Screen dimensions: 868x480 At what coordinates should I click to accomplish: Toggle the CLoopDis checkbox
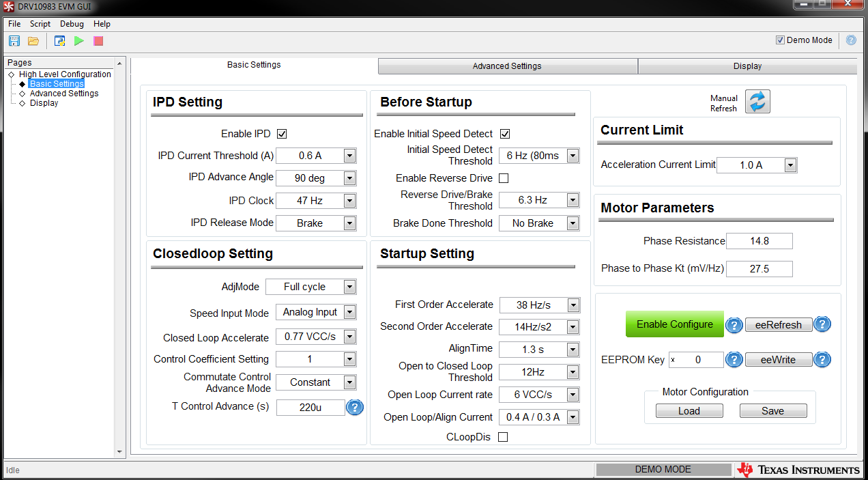click(x=503, y=437)
